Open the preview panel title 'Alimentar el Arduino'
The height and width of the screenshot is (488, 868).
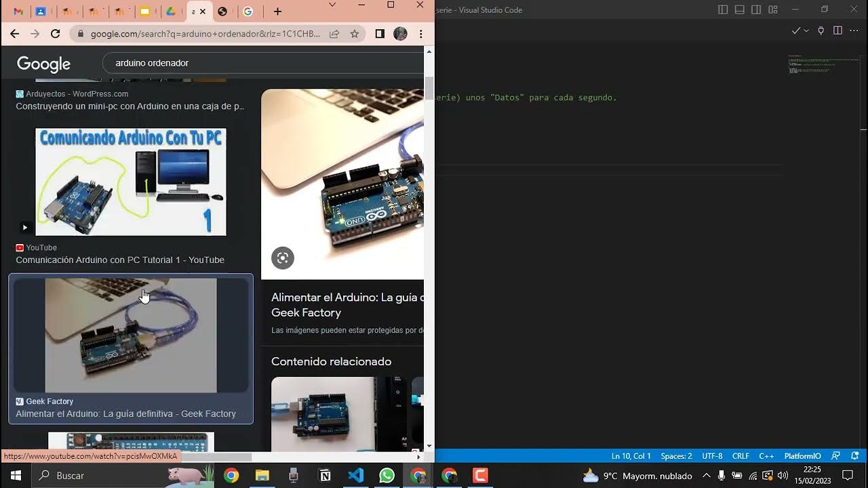click(x=347, y=305)
